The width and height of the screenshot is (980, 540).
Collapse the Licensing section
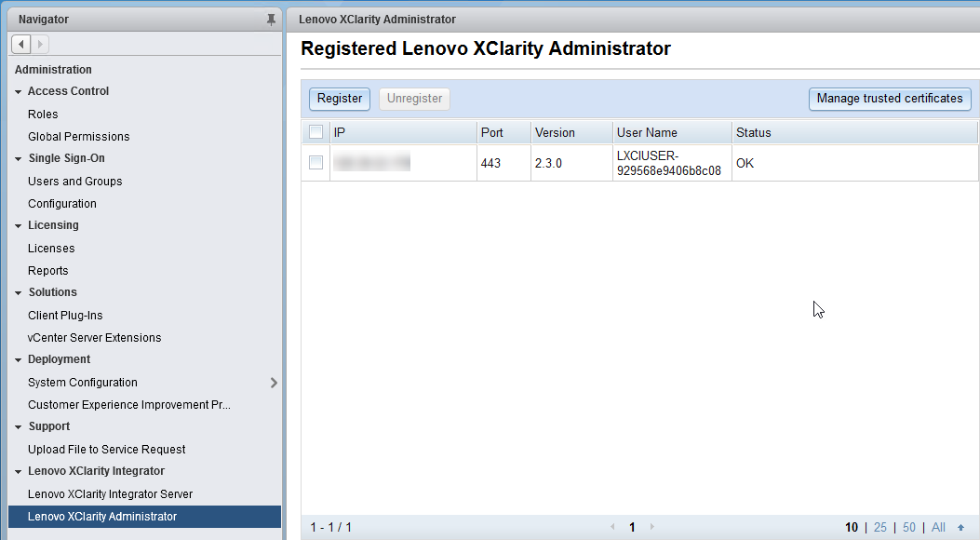coord(18,226)
